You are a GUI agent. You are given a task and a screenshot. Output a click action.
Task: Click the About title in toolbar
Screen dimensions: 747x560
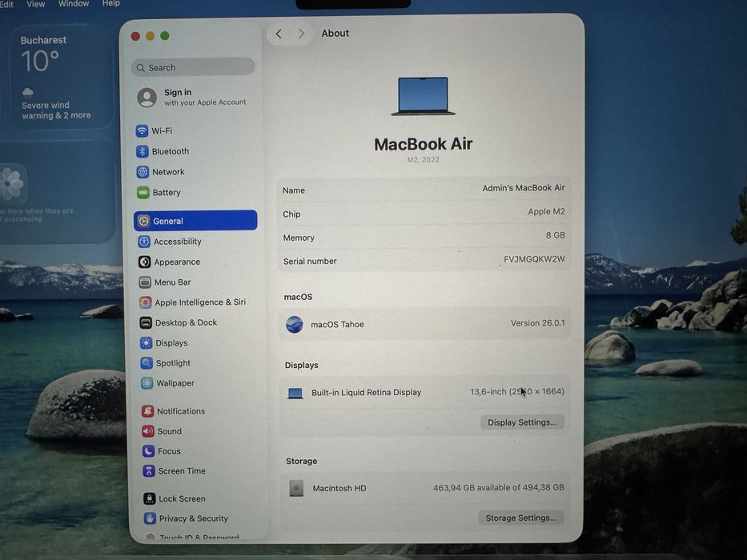pyautogui.click(x=335, y=34)
